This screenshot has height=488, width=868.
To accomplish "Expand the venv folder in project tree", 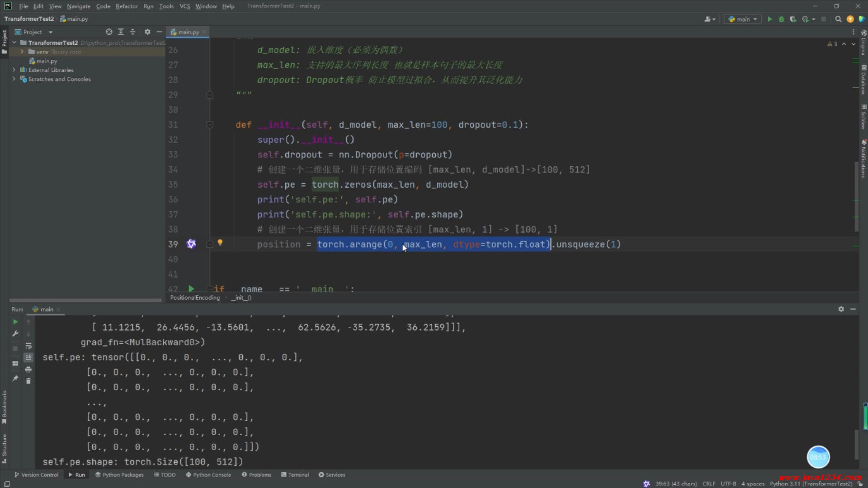I will click(x=22, y=52).
